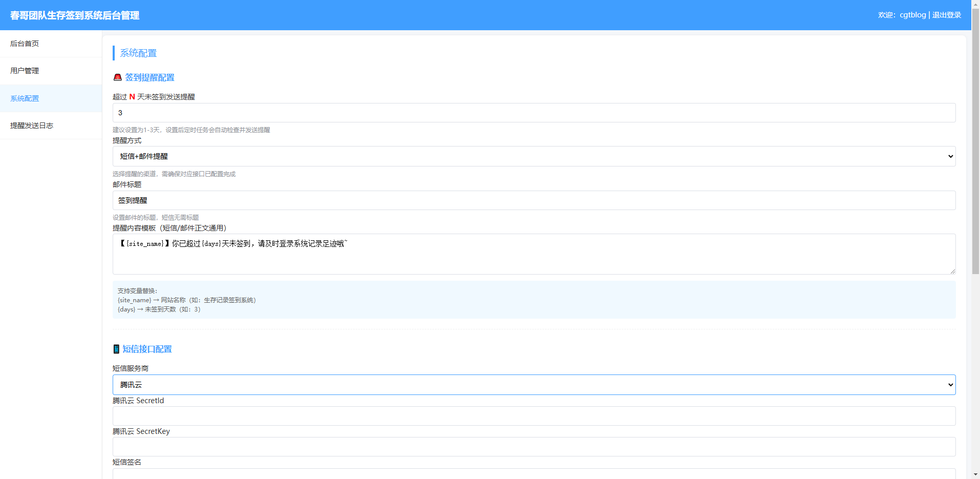The width and height of the screenshot is (980, 479).
Task: Click the siren icon beside 签到提醒配置
Action: coord(117,77)
